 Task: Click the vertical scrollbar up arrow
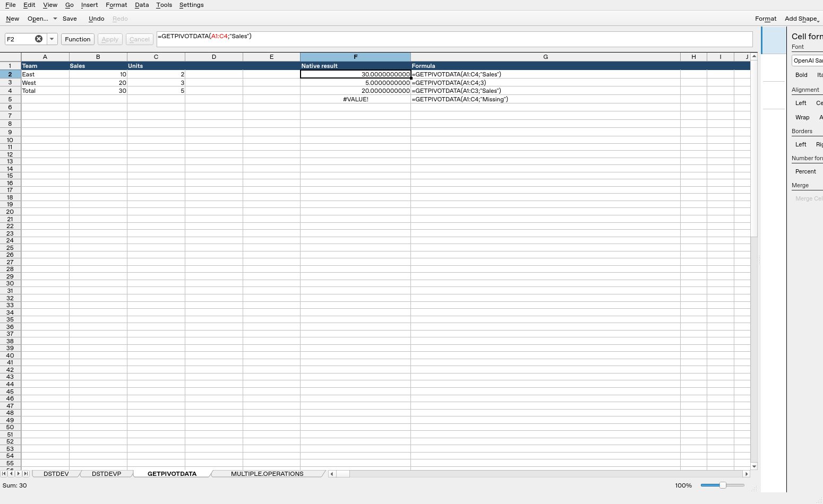point(754,56)
